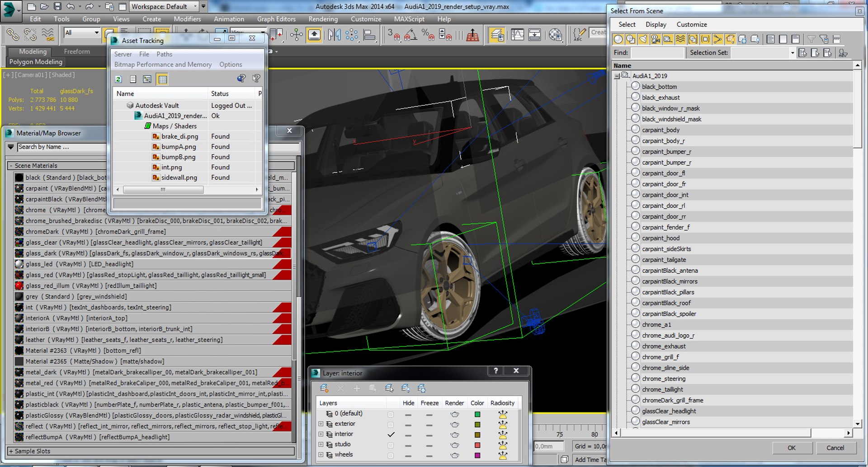Set 0 (default) layer as current checkbox
Image resolution: width=868 pixels, height=467 pixels.
[391, 415]
